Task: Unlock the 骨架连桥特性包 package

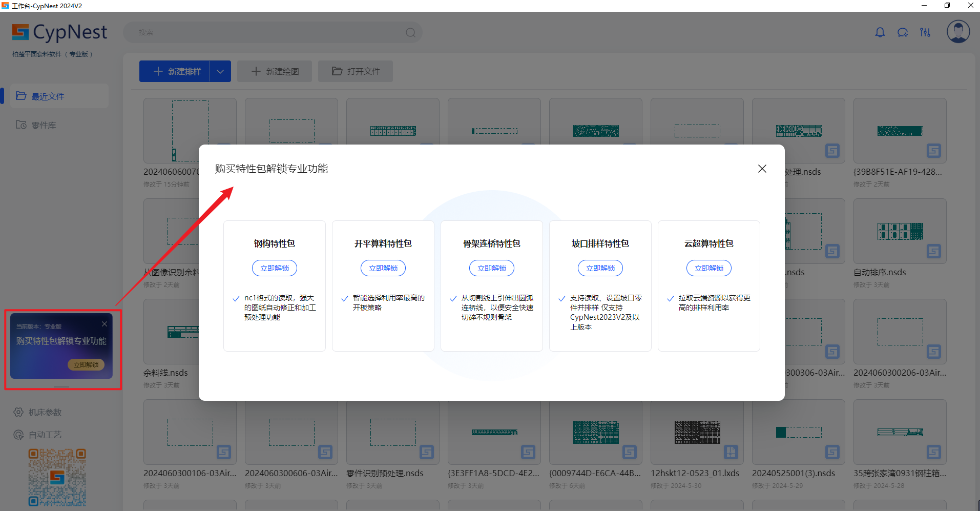Action: 492,268
